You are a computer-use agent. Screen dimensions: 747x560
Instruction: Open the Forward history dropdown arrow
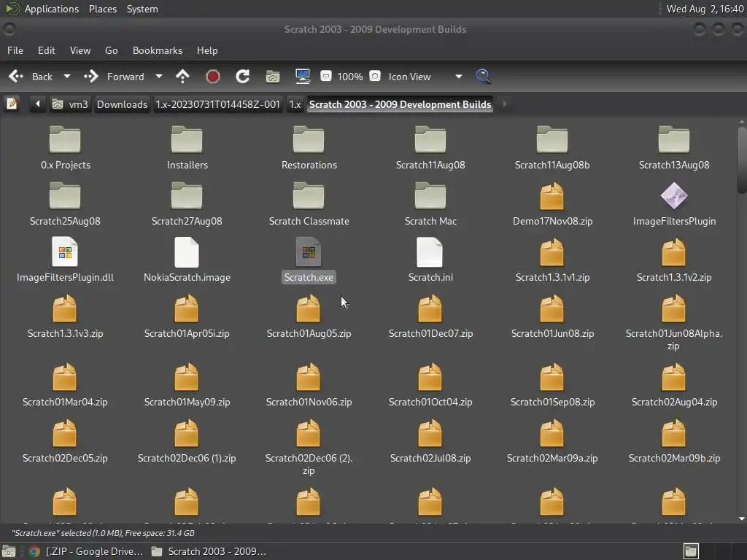[x=158, y=77]
